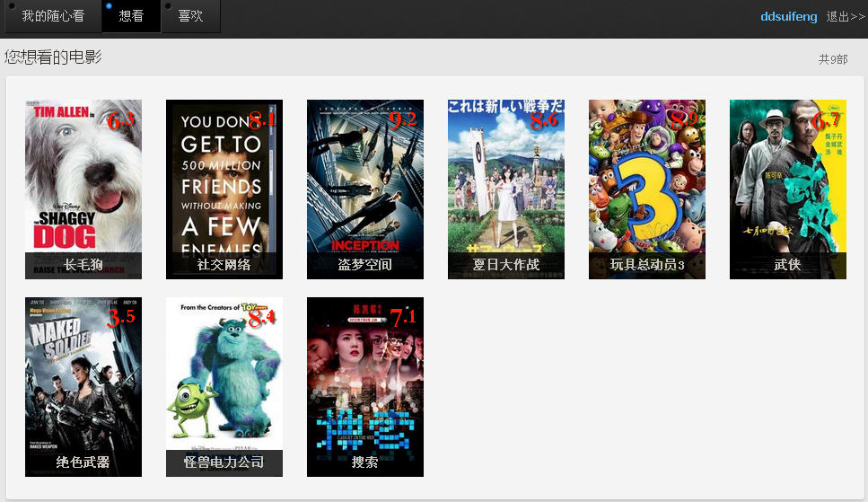Click the 长毛狗 title caption
This screenshot has height=502, width=868.
click(83, 265)
